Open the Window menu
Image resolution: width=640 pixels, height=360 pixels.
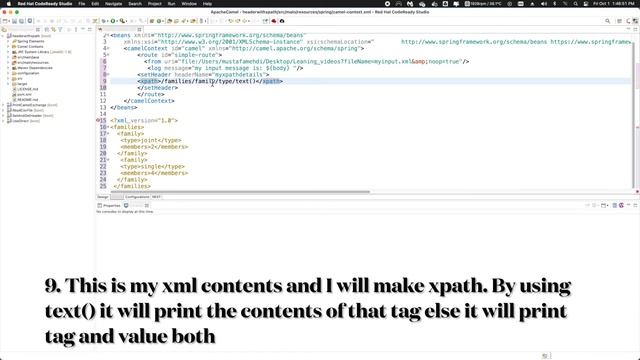tap(189, 4)
